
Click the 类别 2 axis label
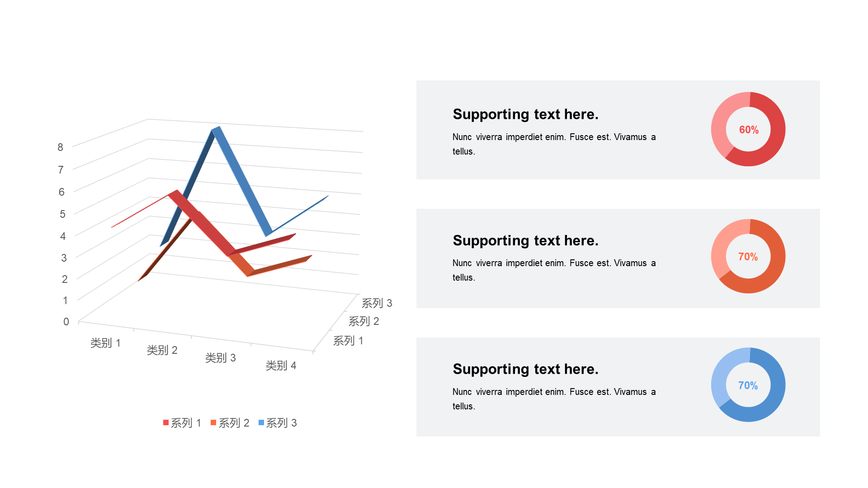tap(162, 350)
